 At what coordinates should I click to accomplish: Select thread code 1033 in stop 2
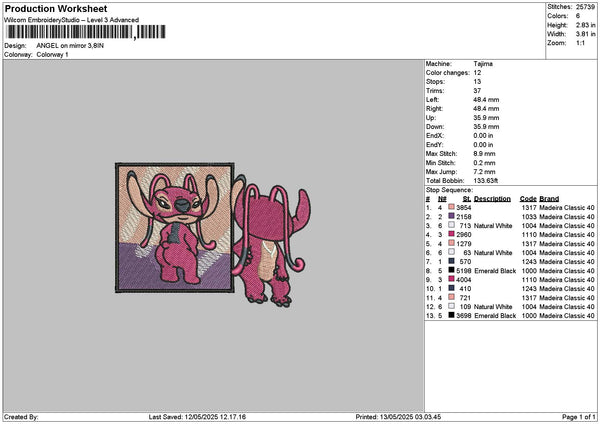pos(529,217)
